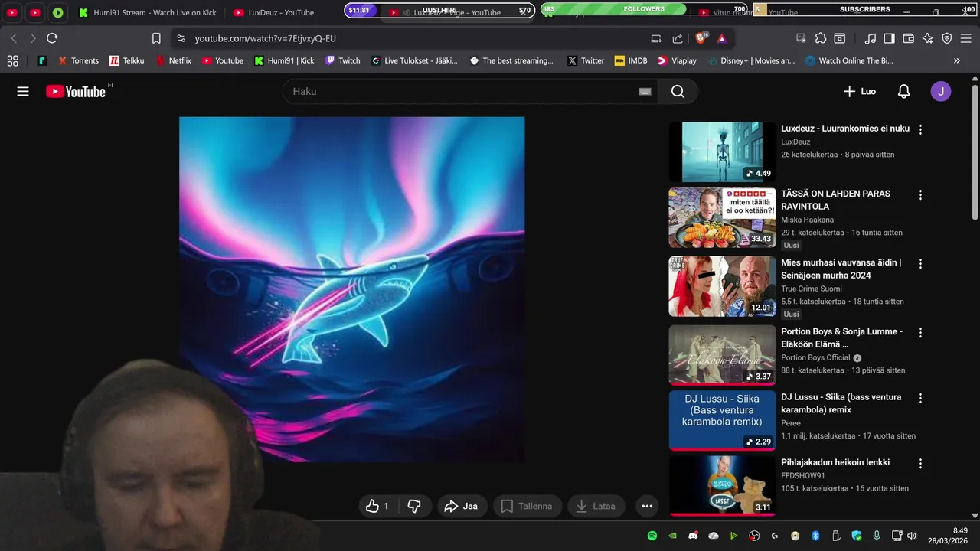Open Torrents bookmark
The height and width of the screenshot is (551, 980).
click(x=78, y=60)
